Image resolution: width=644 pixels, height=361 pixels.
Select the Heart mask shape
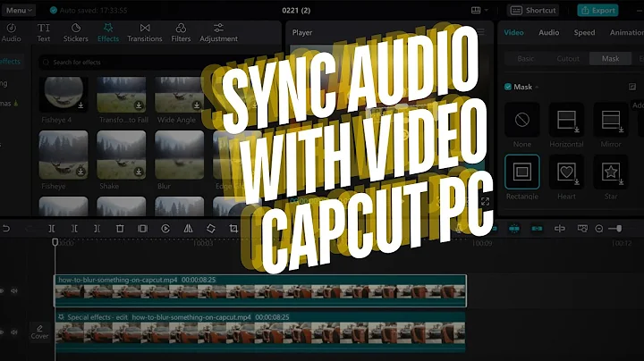pyautogui.click(x=566, y=172)
